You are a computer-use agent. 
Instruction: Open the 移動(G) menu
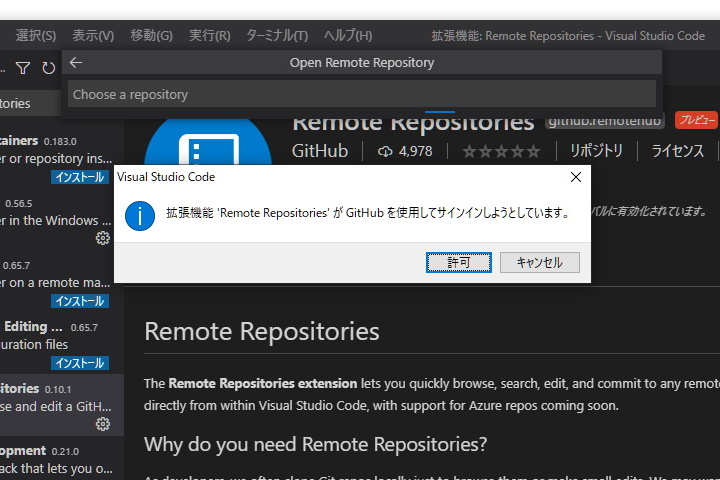click(152, 35)
